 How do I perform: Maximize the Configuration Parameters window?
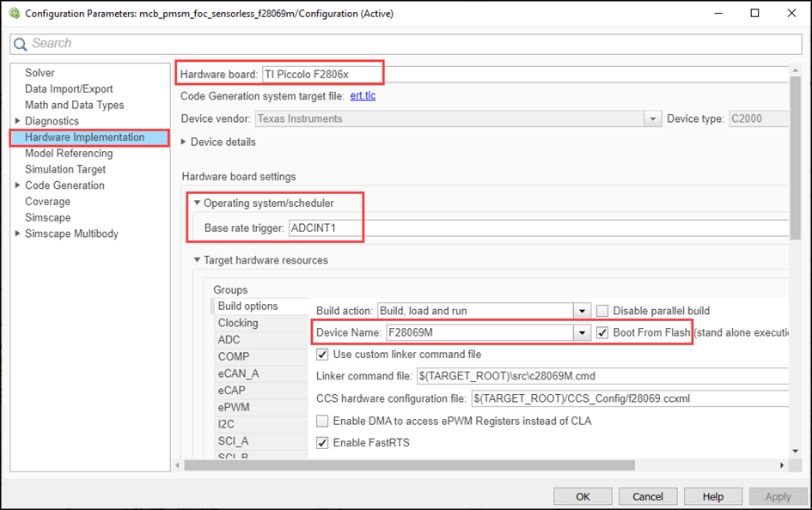[755, 13]
